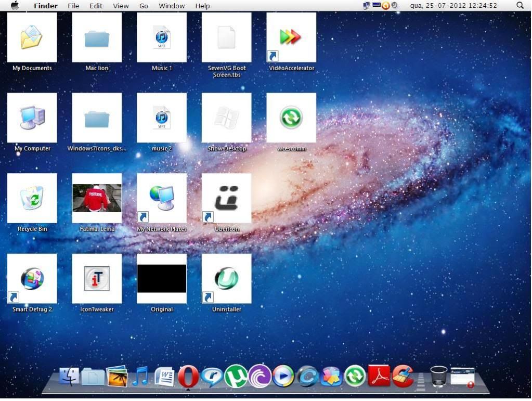Open the dock Trash can
532x401 pixels.
coord(438,376)
